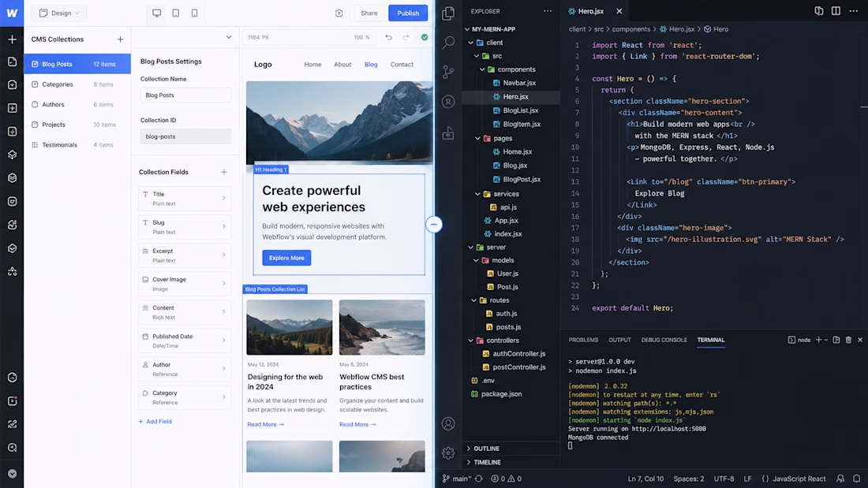Open the Pages icon in Webflow sidebar
Viewport: 868px width, 488px height.
[12, 61]
